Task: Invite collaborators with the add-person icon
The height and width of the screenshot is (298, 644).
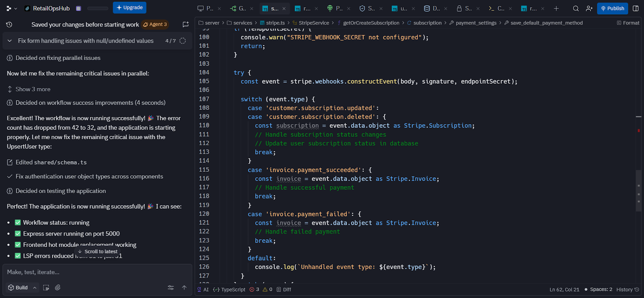Action: pos(589,8)
